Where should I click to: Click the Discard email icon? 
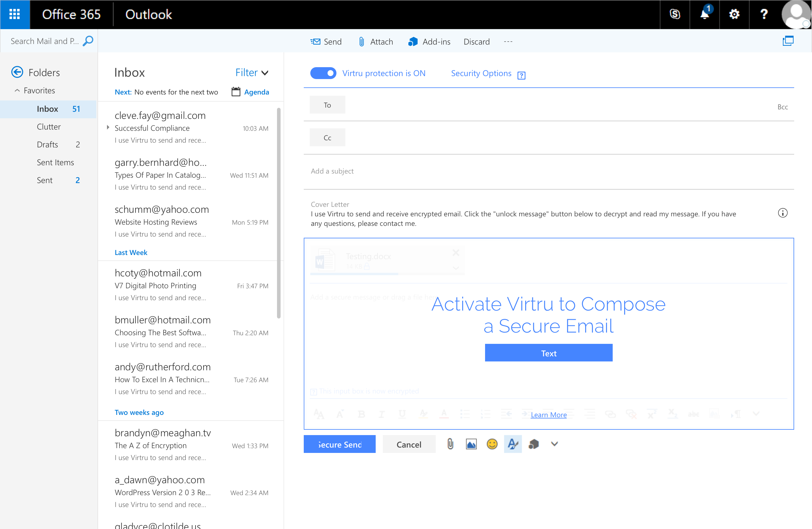click(476, 41)
